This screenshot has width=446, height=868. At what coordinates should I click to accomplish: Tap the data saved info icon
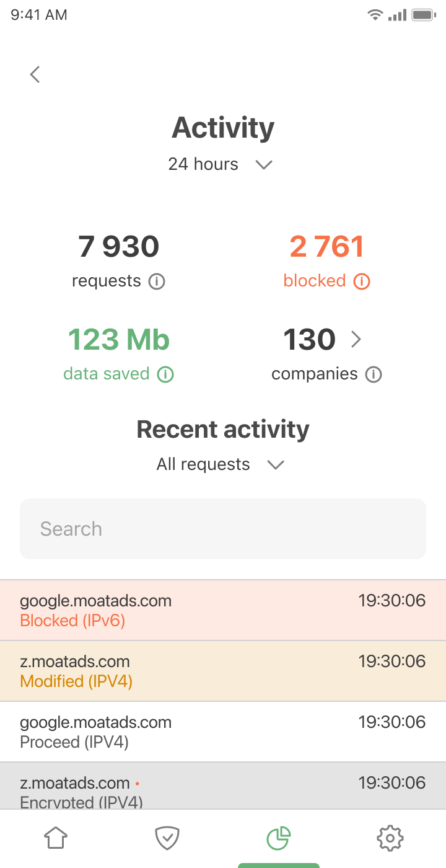[165, 374]
